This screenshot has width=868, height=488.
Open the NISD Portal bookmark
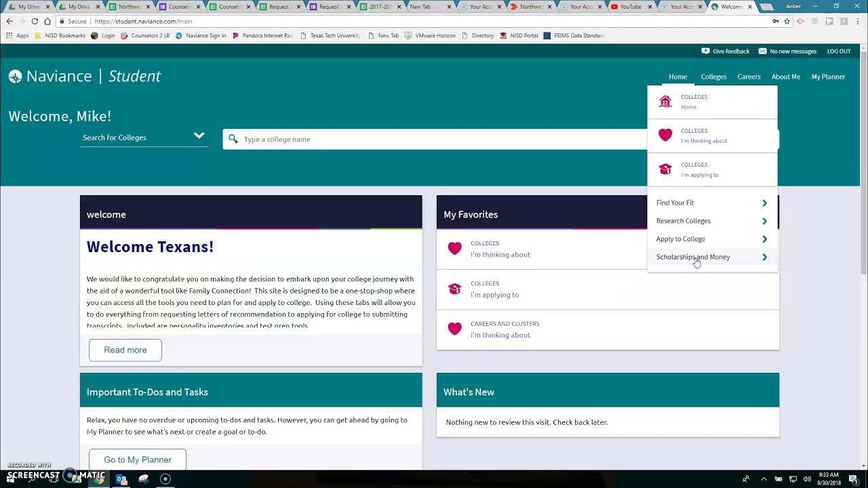[x=519, y=35]
